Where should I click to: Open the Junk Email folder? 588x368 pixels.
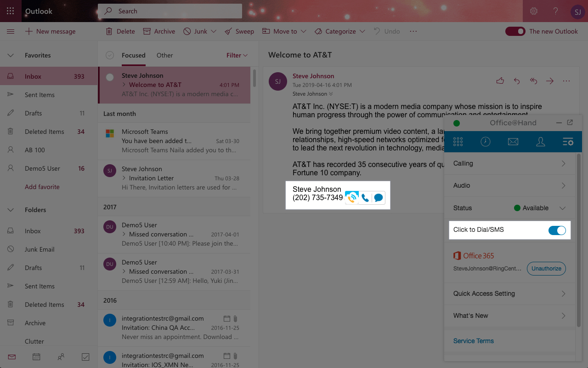coord(49,249)
